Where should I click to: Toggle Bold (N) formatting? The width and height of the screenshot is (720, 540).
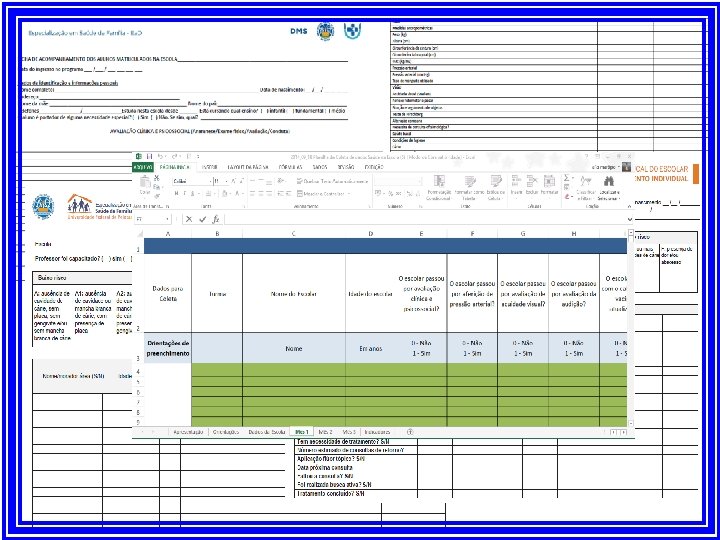(x=176, y=194)
